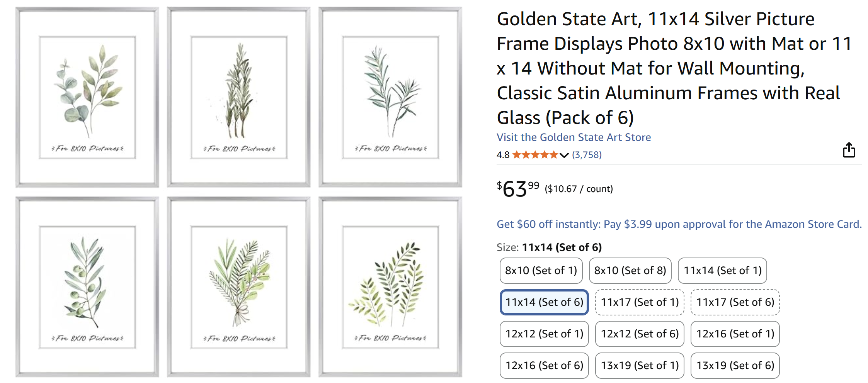Image resolution: width=868 pixels, height=383 pixels.
Task: Pick the 11x17 (Set of 6) size
Action: pos(735,302)
